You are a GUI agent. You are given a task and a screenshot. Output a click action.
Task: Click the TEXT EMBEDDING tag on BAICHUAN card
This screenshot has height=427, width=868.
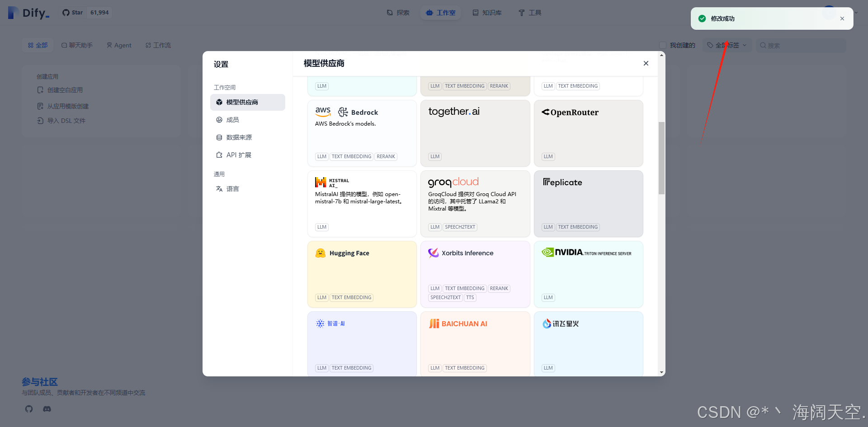[465, 368]
